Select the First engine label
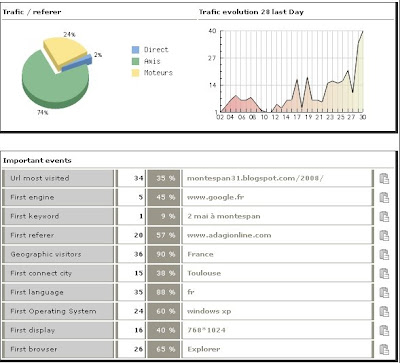The width and height of the screenshot is (400, 363). [x=32, y=197]
